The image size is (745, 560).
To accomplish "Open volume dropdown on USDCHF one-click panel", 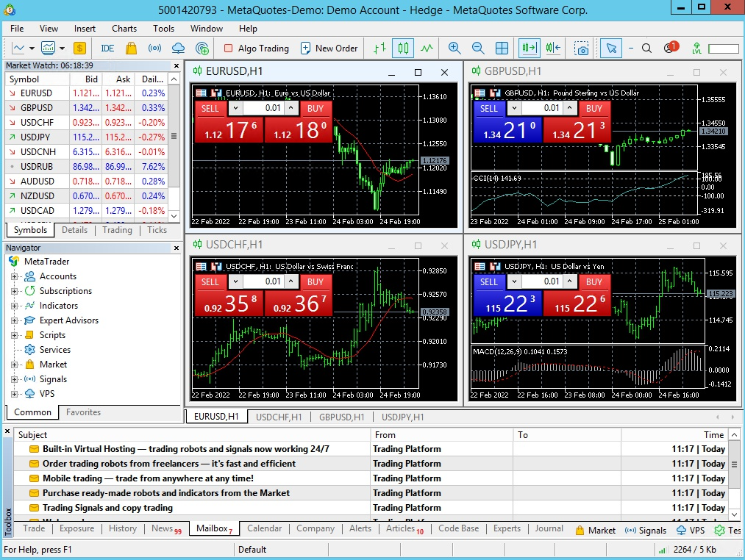I will coord(235,281).
